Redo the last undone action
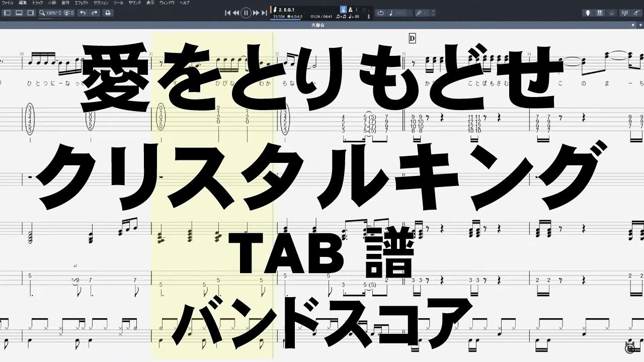 coord(95,13)
